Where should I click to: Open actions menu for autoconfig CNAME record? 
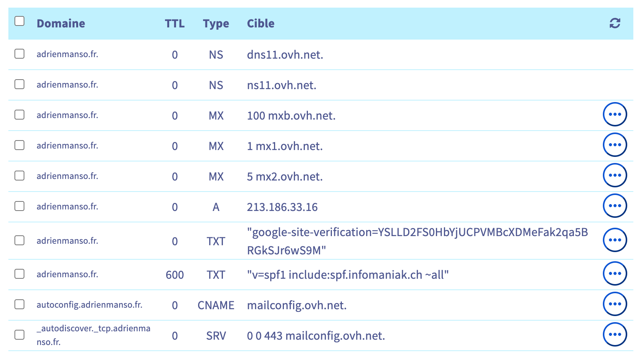tap(615, 304)
